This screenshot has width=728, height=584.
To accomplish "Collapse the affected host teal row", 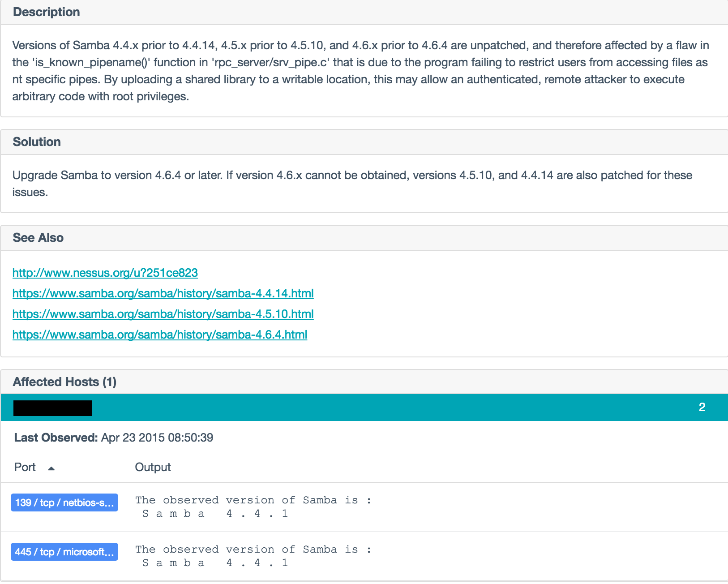I will 364,407.
